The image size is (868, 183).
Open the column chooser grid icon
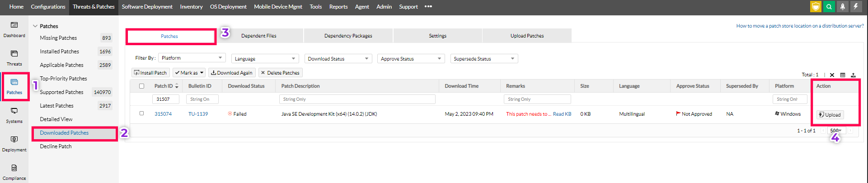pyautogui.click(x=843, y=75)
